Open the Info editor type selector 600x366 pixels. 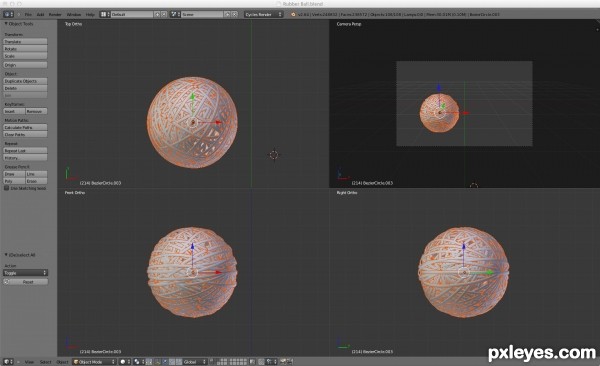click(x=8, y=14)
